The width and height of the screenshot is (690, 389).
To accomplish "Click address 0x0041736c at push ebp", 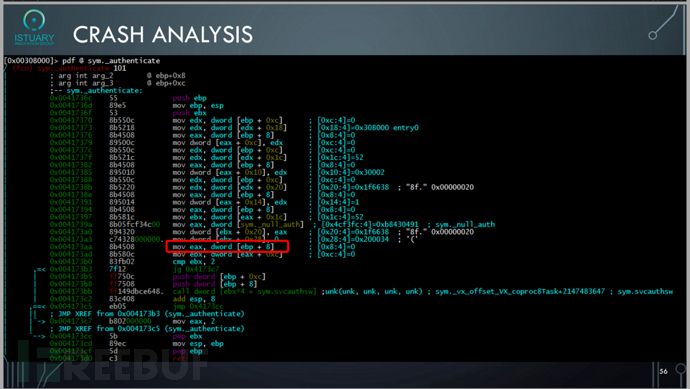I will pyautogui.click(x=71, y=98).
